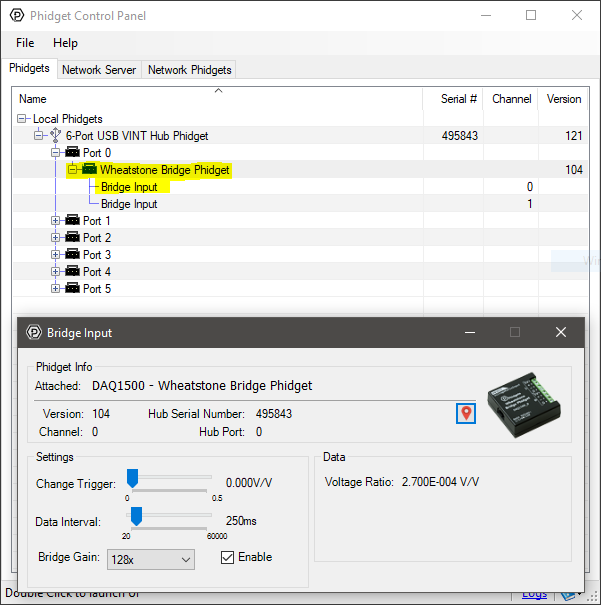The height and width of the screenshot is (605, 601).
Task: Open the File menu
Action: 25,43
